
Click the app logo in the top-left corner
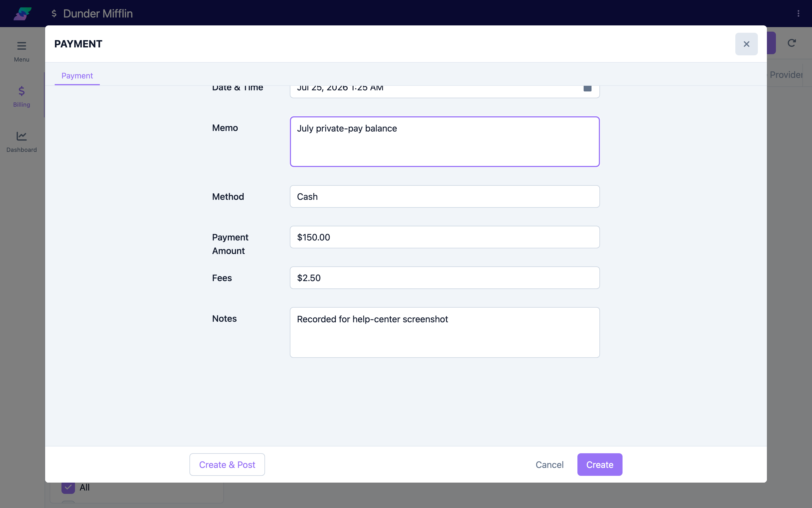click(23, 14)
